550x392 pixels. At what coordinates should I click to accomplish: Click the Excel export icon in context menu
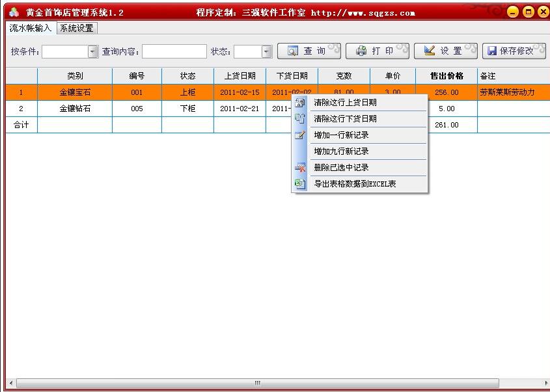coord(301,184)
